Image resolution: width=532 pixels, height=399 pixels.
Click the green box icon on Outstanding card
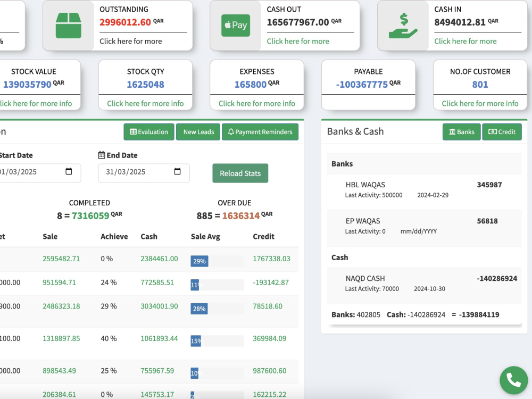point(68,26)
